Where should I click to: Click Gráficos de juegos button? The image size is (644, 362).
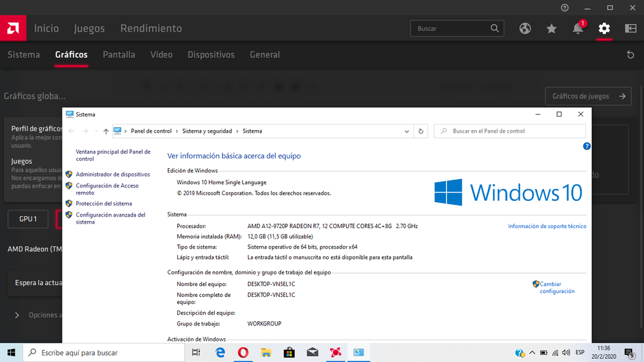coord(588,96)
